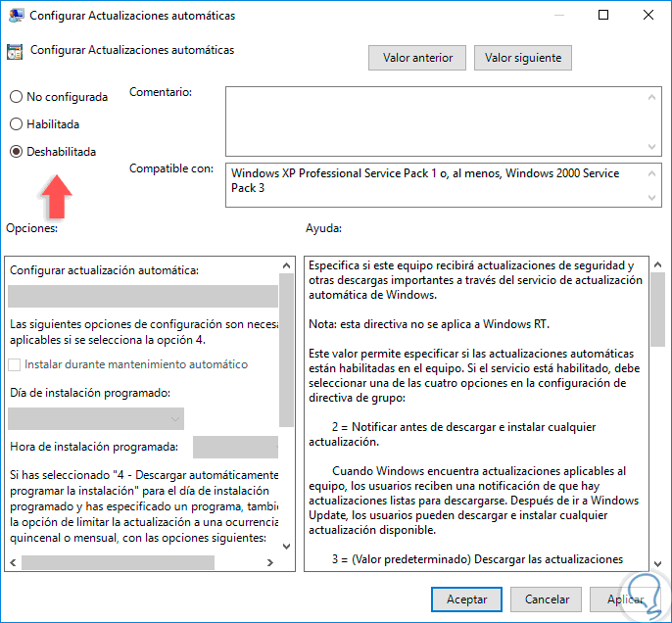
Task: Click the Opciones: section label
Action: point(31,228)
